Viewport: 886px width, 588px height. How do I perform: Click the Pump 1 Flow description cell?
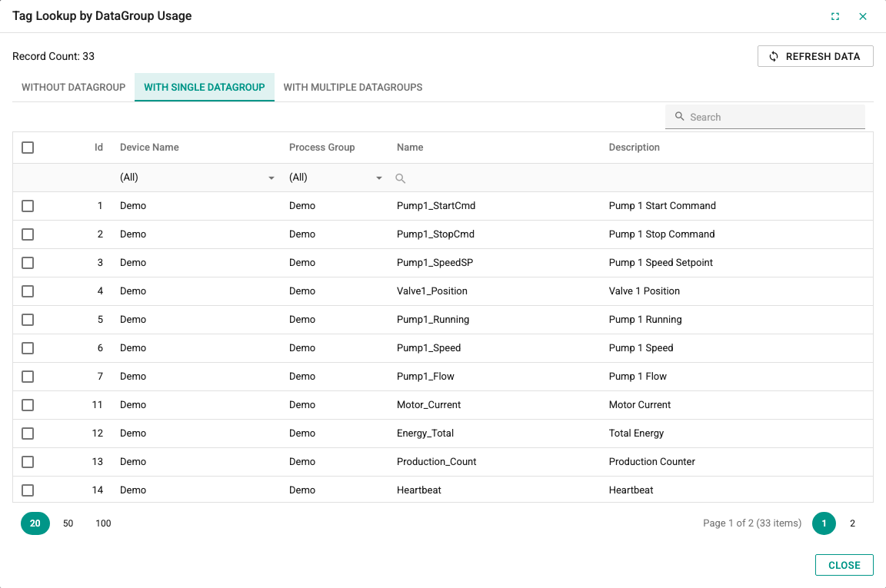(x=638, y=376)
